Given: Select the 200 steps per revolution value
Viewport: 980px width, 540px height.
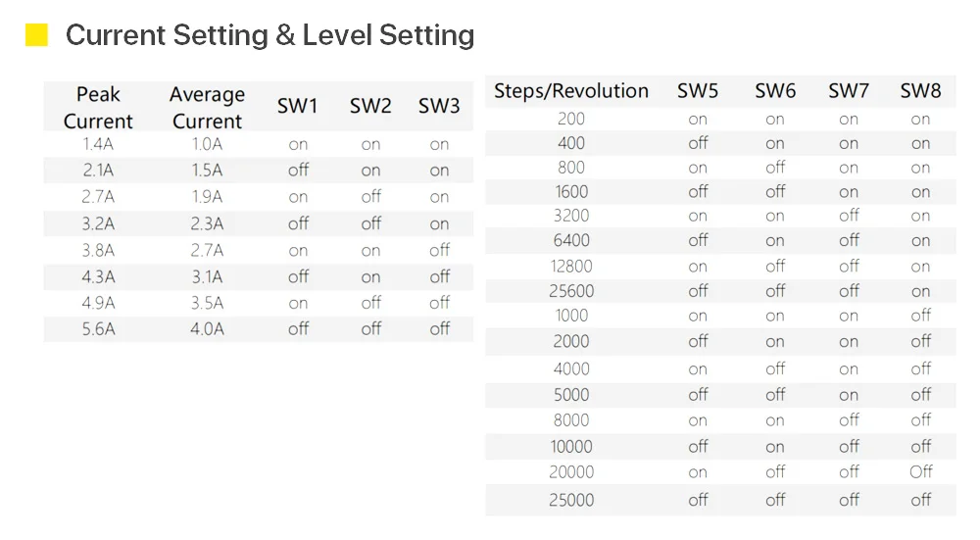Looking at the screenshot, I should pos(571,119).
